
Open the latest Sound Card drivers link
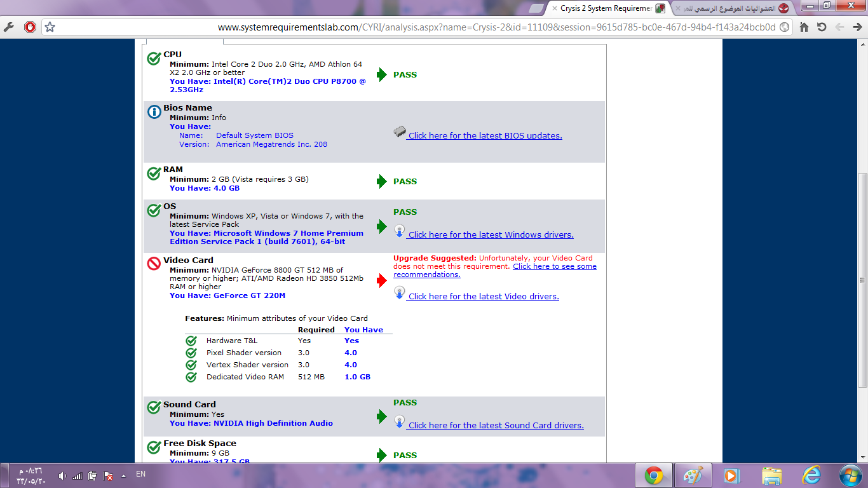tap(496, 425)
